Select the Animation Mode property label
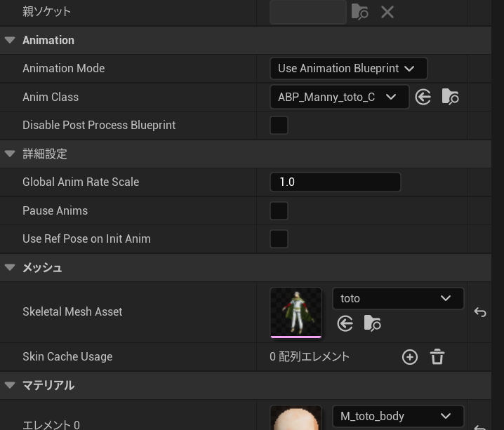 pos(64,69)
